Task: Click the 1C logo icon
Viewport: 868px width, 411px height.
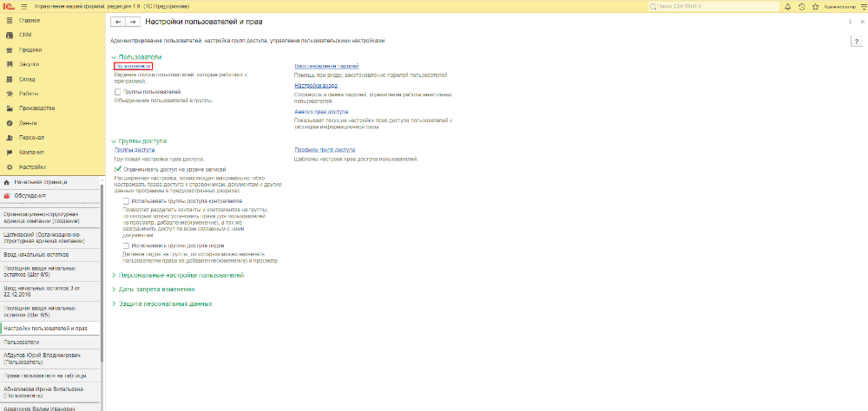Action: 10,7
